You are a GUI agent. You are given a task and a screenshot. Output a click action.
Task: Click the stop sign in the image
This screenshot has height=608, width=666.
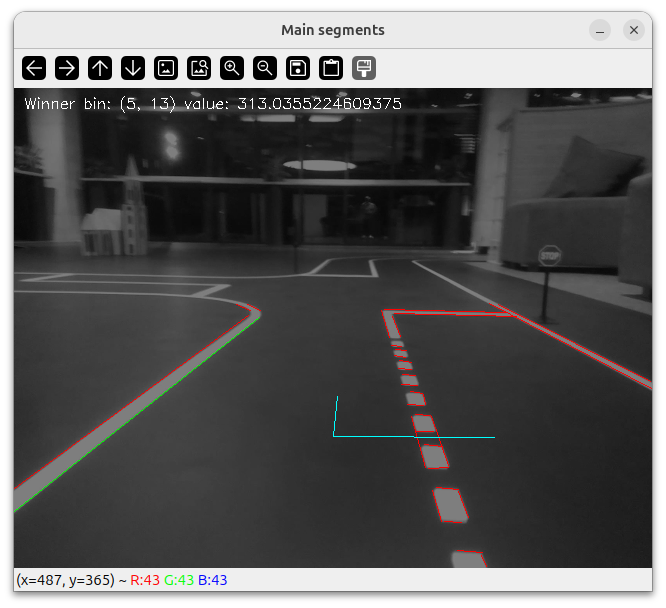550,256
